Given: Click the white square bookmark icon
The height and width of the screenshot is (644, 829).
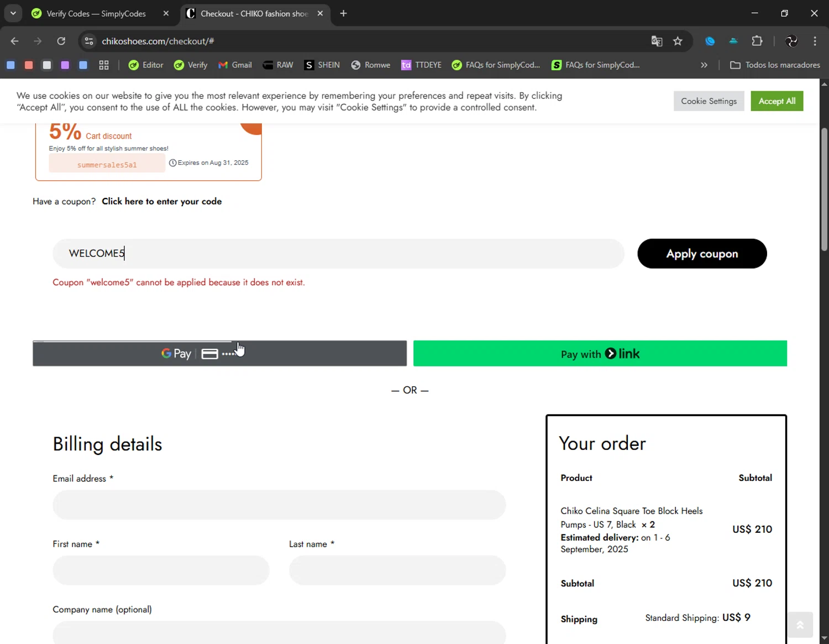Looking at the screenshot, I should pos(47,65).
